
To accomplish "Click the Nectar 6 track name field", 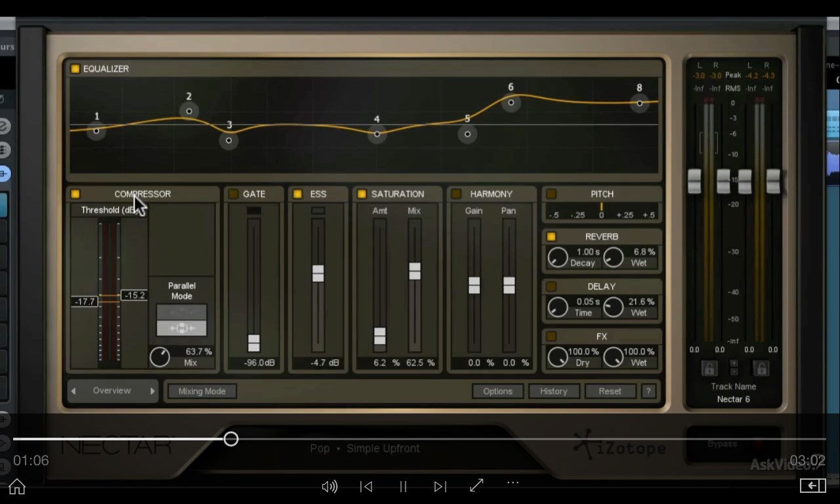I will click(734, 399).
